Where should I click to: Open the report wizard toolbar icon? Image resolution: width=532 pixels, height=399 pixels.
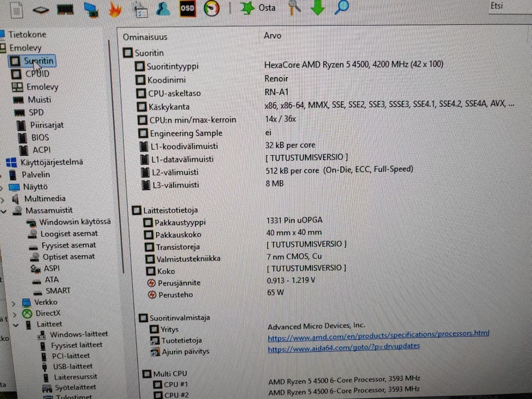[x=140, y=9]
